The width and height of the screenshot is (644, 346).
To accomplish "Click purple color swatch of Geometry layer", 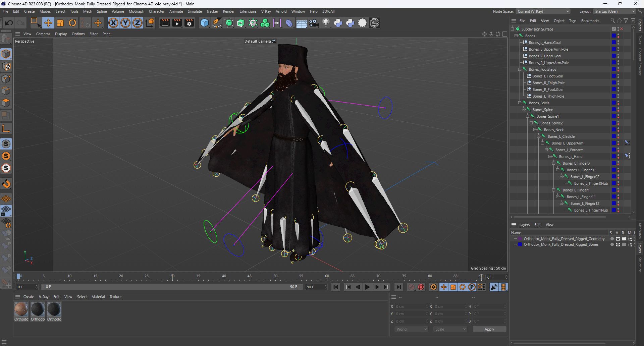I will [x=520, y=239].
